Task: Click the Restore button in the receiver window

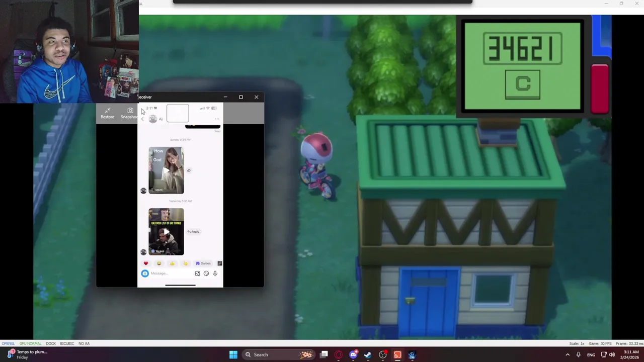Action: pyautogui.click(x=107, y=113)
